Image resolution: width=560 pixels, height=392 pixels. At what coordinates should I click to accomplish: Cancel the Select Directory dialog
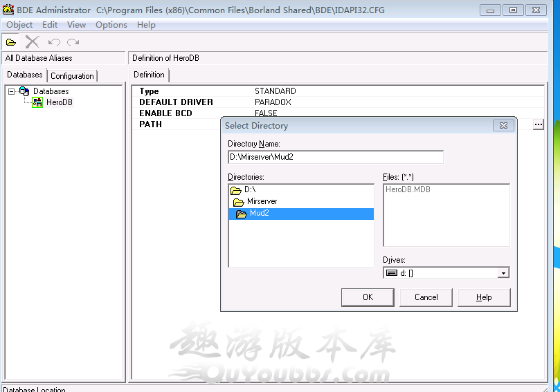(x=426, y=297)
